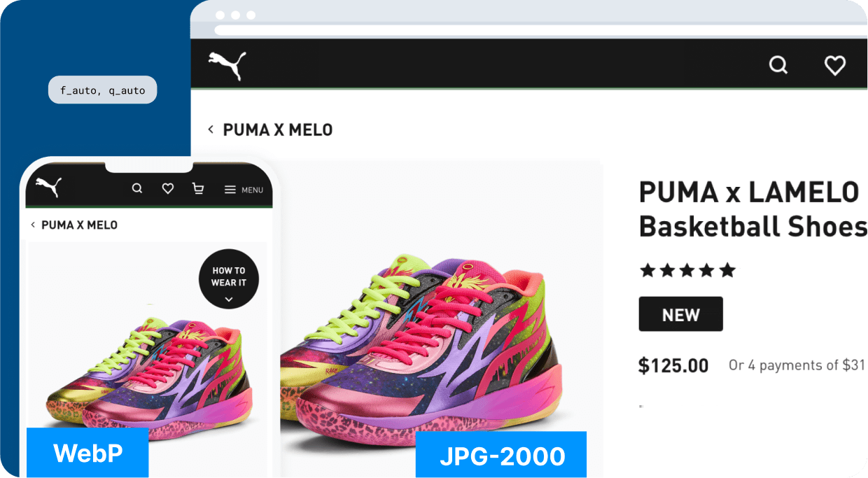
Task: Open the mobile shopping cart icon
Action: pyautogui.click(x=198, y=188)
